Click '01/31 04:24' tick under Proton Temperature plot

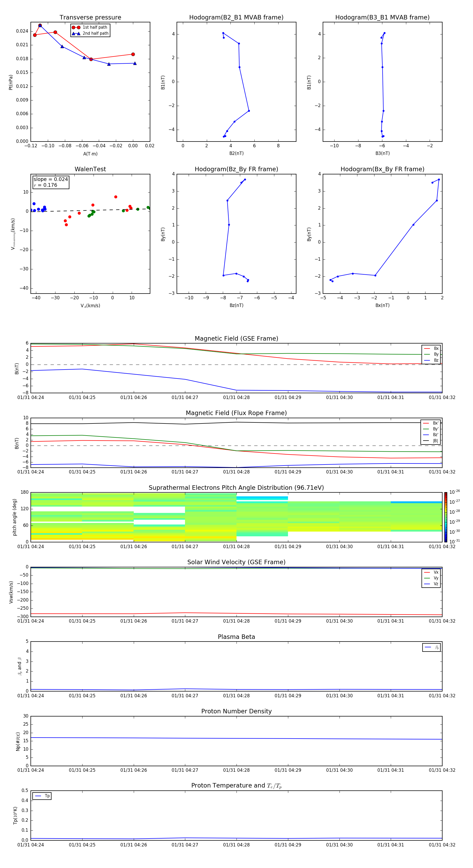(x=31, y=845)
